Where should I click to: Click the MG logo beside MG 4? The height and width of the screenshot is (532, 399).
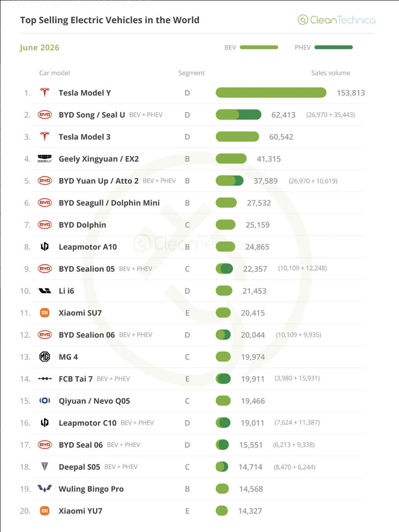[45, 357]
